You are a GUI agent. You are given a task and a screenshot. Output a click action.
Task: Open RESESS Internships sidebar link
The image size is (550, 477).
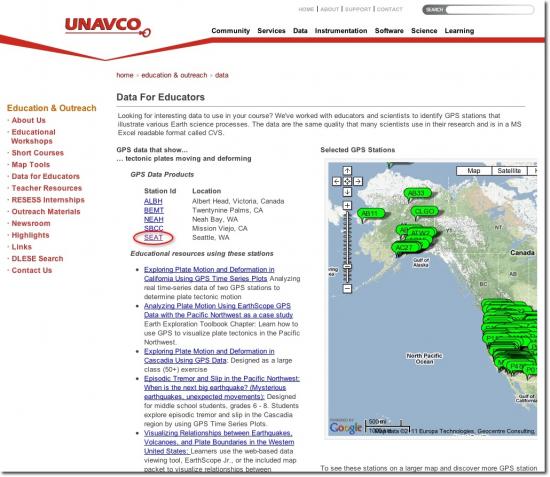[x=48, y=200]
